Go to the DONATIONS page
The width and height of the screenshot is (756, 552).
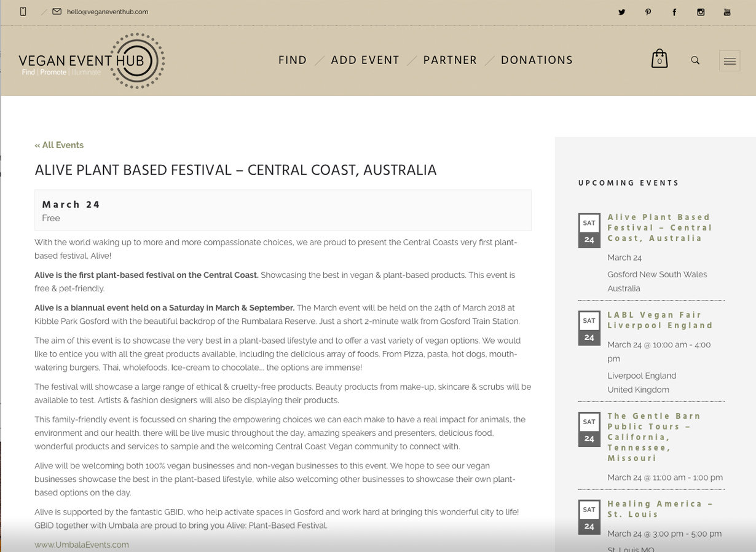[537, 60]
